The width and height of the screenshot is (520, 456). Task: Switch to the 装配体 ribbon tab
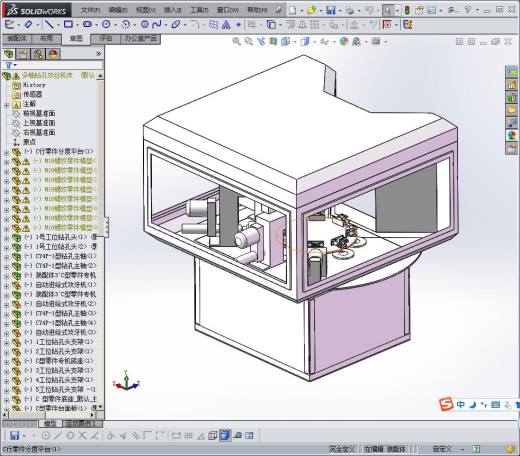(17, 39)
